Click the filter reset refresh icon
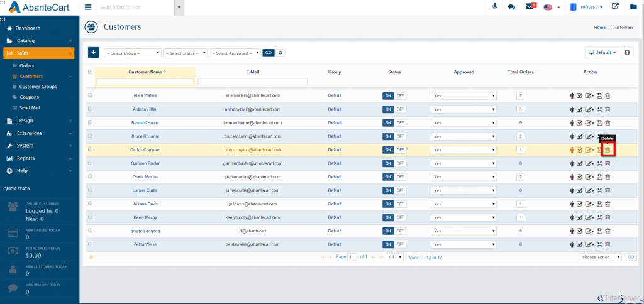 click(x=280, y=53)
